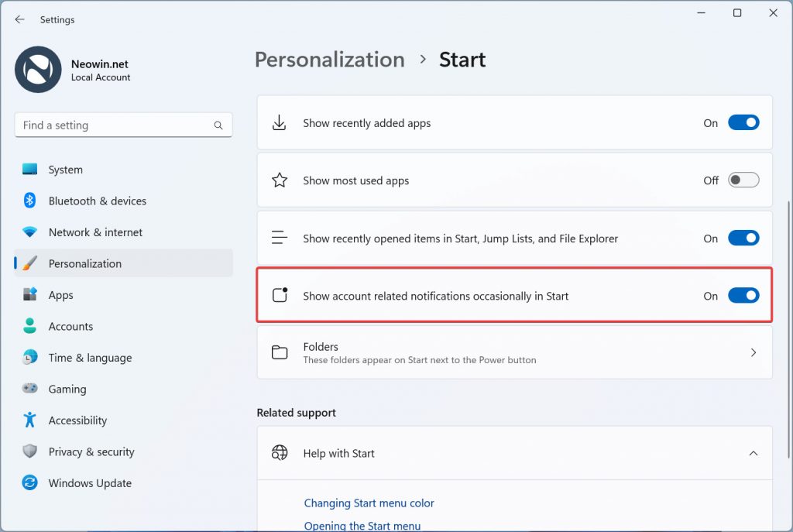
Task: Click the Related support heading
Action: point(297,413)
